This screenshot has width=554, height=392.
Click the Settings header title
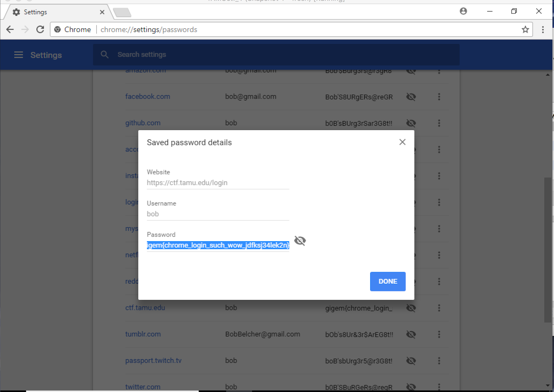tap(46, 55)
